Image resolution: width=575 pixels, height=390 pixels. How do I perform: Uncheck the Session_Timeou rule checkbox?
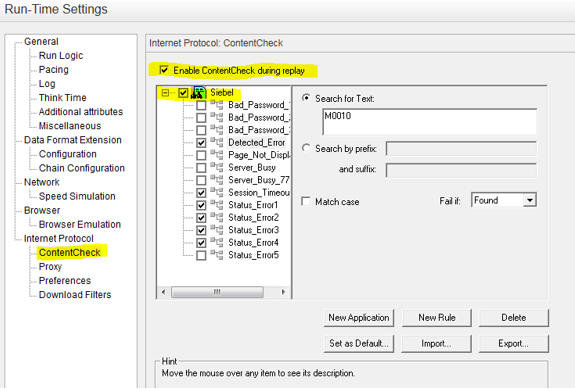(201, 193)
